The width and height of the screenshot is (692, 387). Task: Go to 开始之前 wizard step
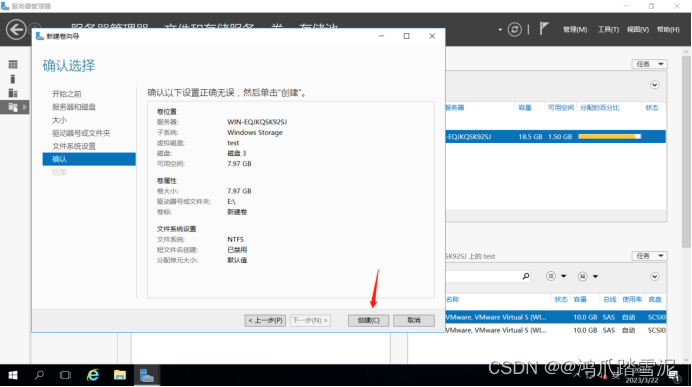67,94
